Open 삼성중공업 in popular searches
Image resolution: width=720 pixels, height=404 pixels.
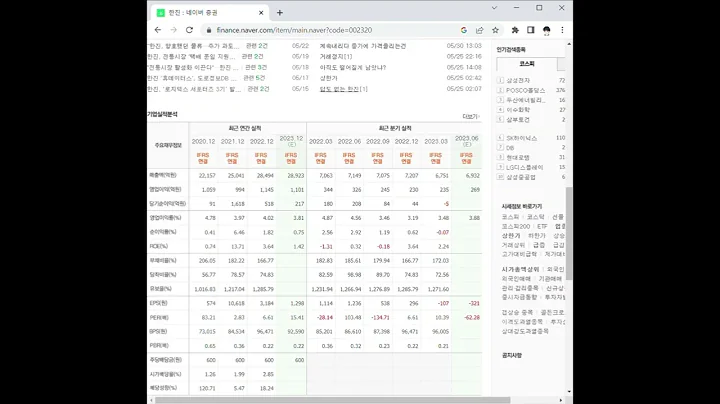(521, 177)
